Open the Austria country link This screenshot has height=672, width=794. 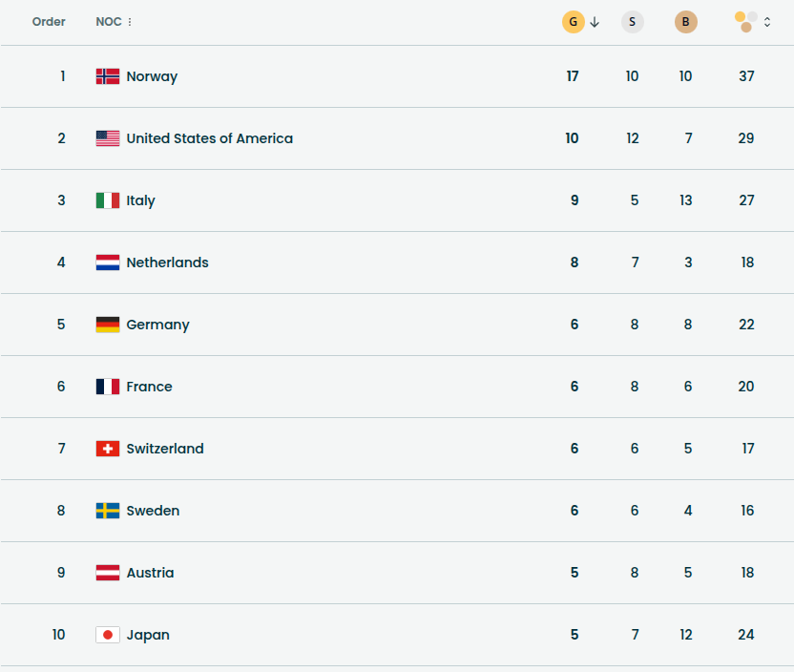[x=150, y=573]
